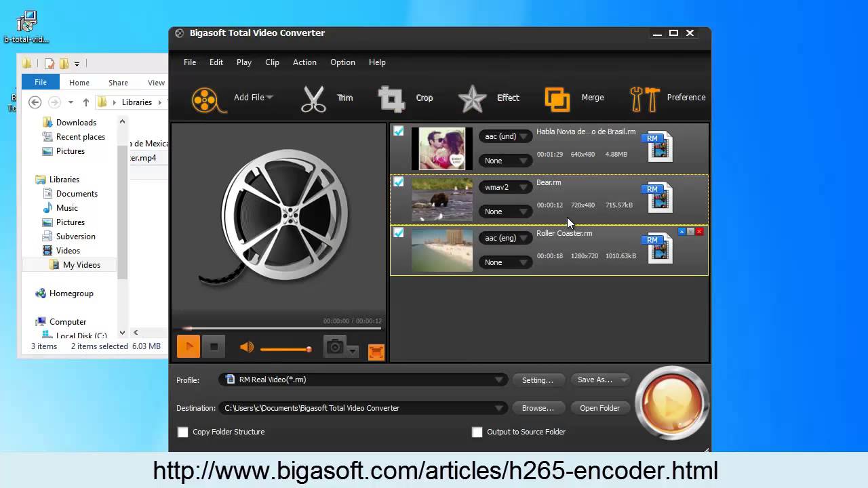
Task: Select the Trim scissors tool
Action: pos(314,99)
